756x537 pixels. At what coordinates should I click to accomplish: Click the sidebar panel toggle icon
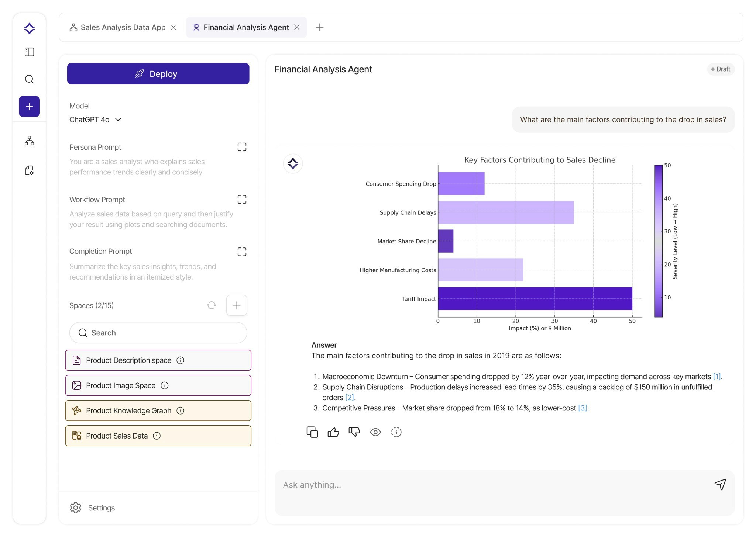[x=29, y=52]
